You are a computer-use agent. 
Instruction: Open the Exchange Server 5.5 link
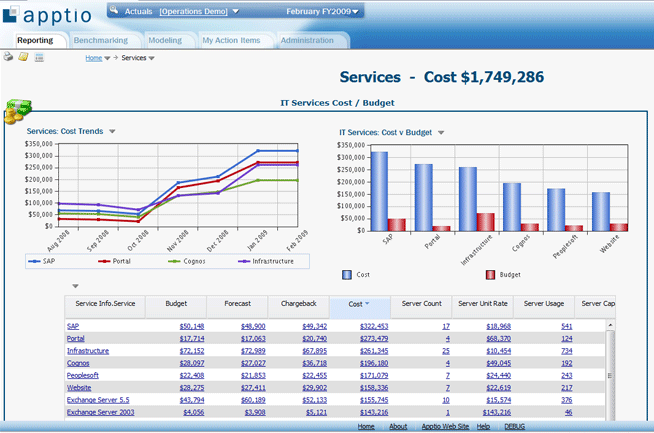tap(98, 400)
